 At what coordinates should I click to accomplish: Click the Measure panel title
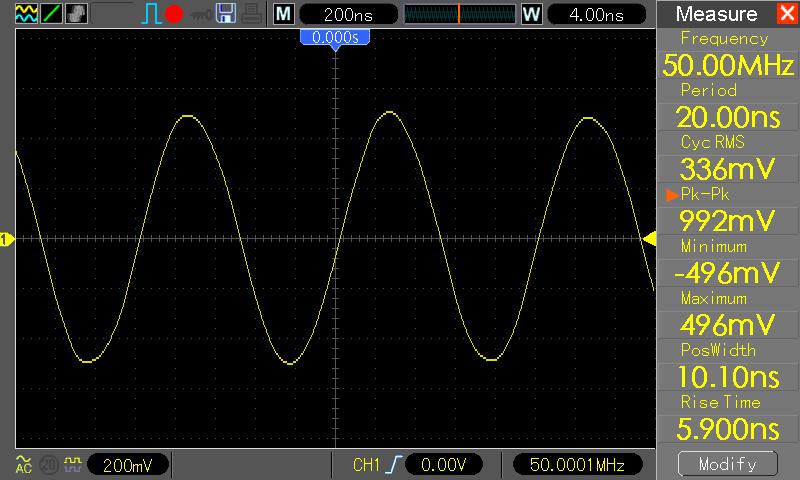coord(716,14)
